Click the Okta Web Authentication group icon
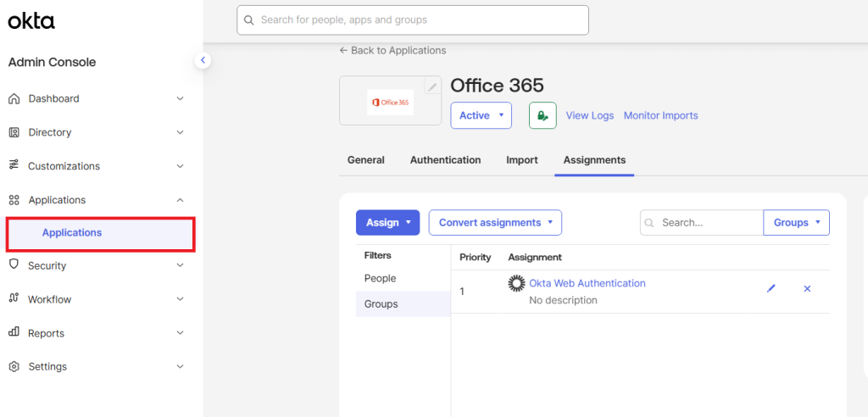Screen dimensions: 868x417 516,284
